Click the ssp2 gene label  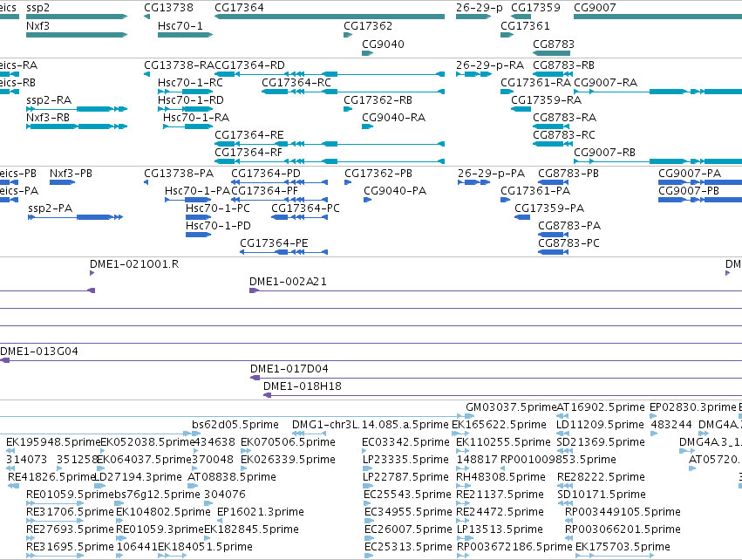pyautogui.click(x=37, y=8)
